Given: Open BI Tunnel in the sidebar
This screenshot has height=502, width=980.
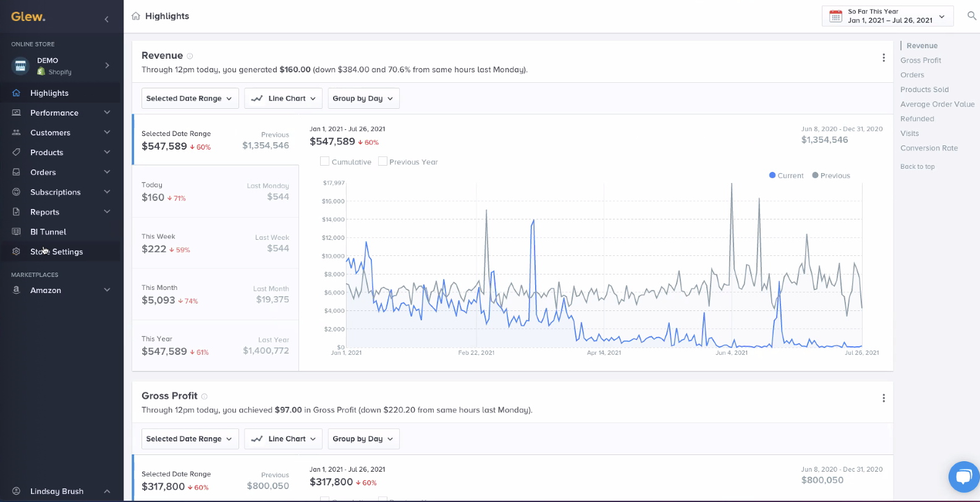Looking at the screenshot, I should (x=48, y=232).
